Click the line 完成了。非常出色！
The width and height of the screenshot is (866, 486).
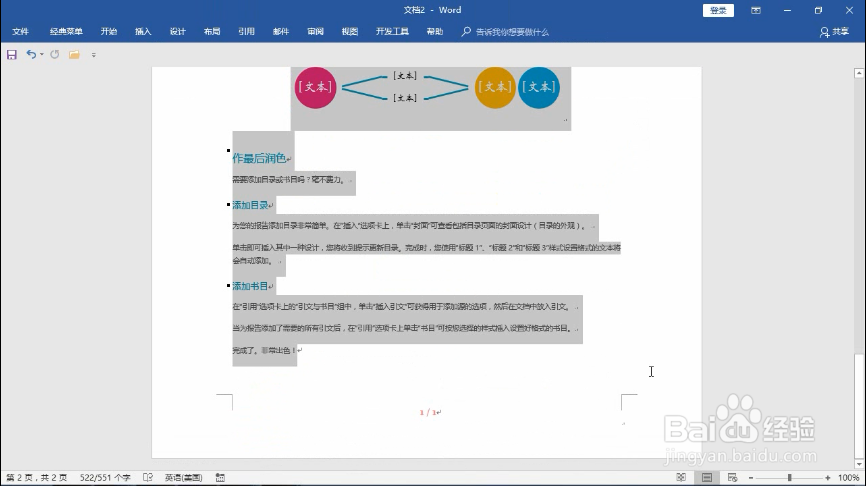(264, 350)
